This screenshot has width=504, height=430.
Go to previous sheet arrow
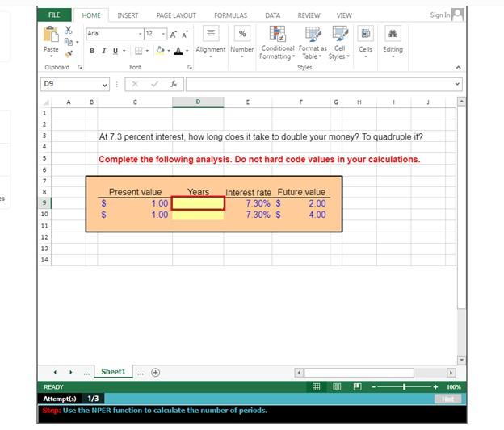click(55, 372)
